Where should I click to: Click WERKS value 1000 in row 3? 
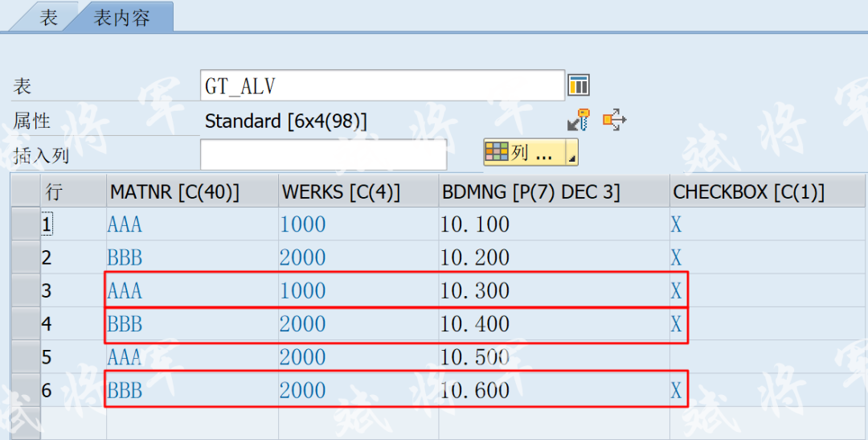pyautogui.click(x=303, y=291)
